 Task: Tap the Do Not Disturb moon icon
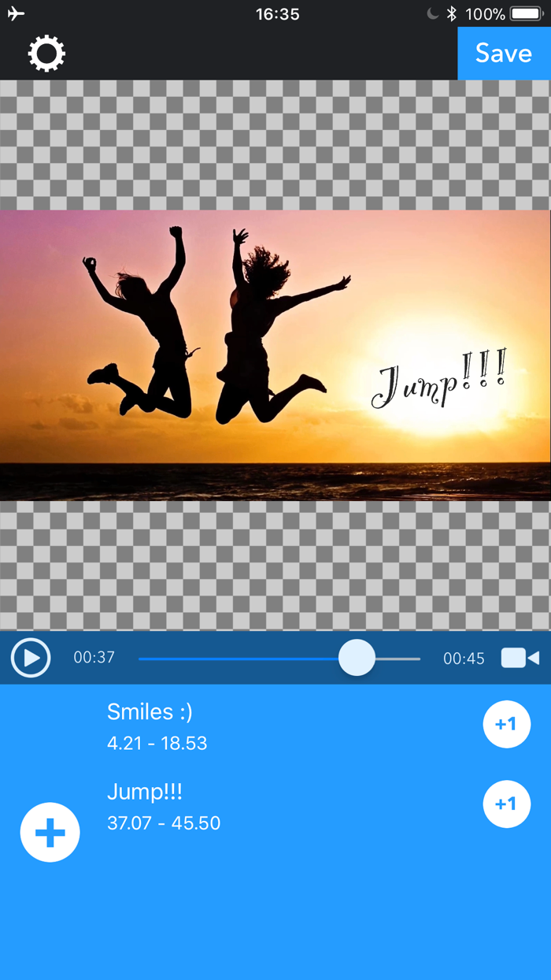[x=432, y=13]
